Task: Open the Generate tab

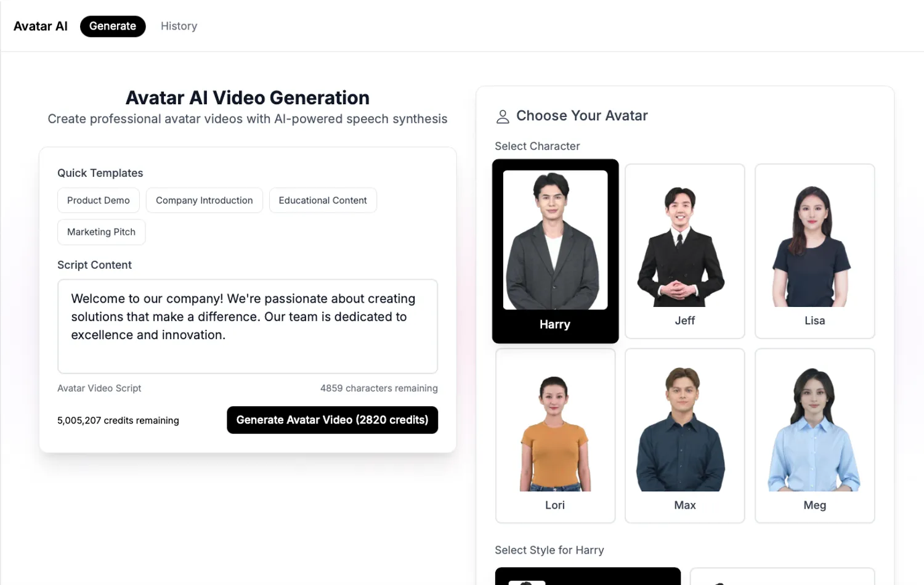Action: [x=113, y=26]
